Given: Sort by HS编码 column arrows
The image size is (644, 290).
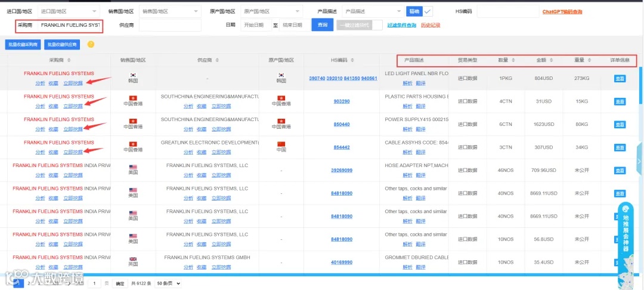Looking at the screenshot, I should pyautogui.click(x=352, y=60).
